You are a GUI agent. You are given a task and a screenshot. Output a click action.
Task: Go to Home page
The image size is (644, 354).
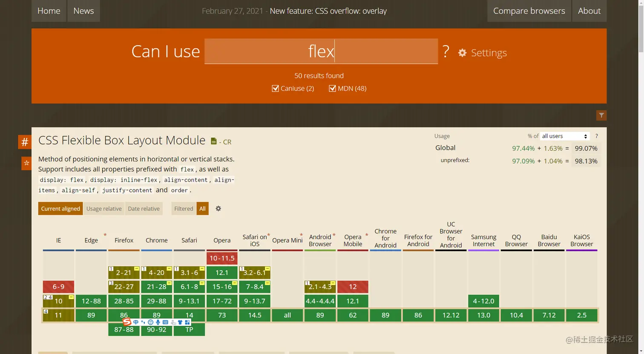(x=49, y=11)
